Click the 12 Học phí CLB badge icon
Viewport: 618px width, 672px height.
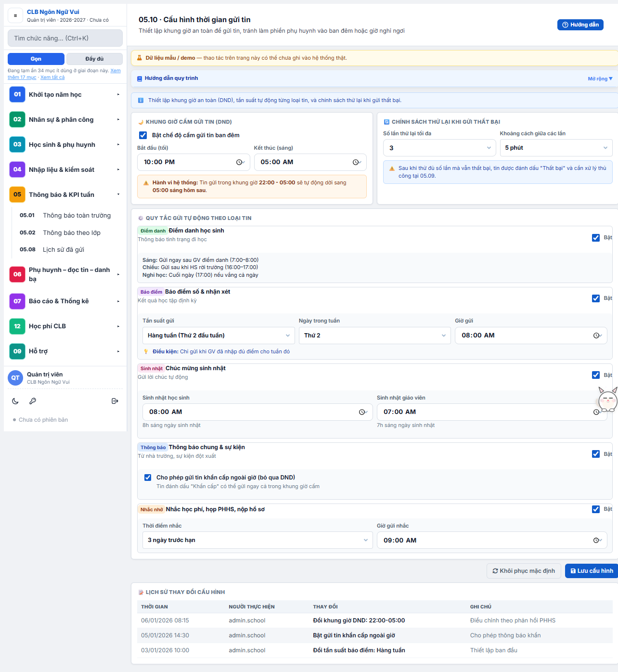tap(17, 326)
